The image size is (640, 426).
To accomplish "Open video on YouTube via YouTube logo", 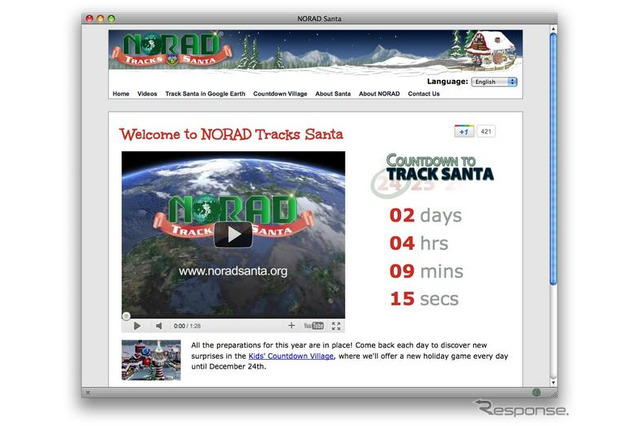I will coord(313,326).
